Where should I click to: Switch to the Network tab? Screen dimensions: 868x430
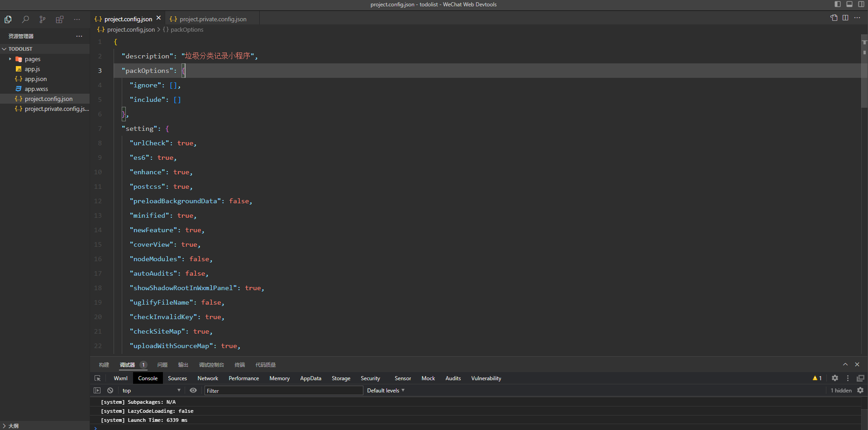[x=208, y=378]
